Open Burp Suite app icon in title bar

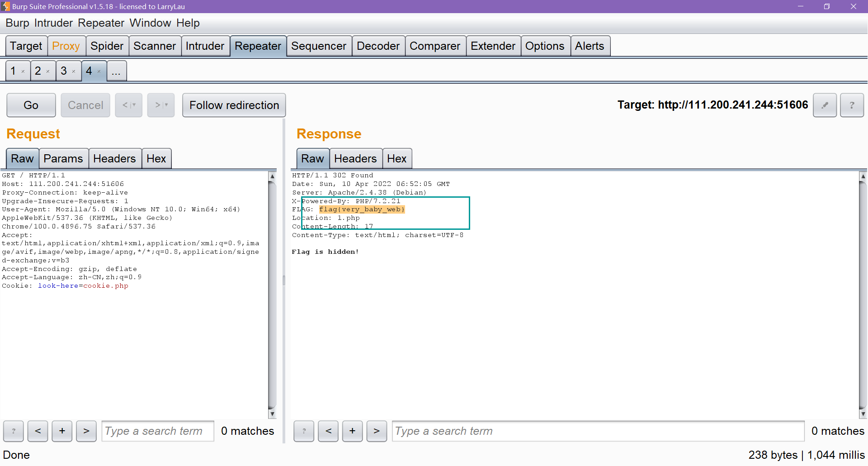[5, 6]
